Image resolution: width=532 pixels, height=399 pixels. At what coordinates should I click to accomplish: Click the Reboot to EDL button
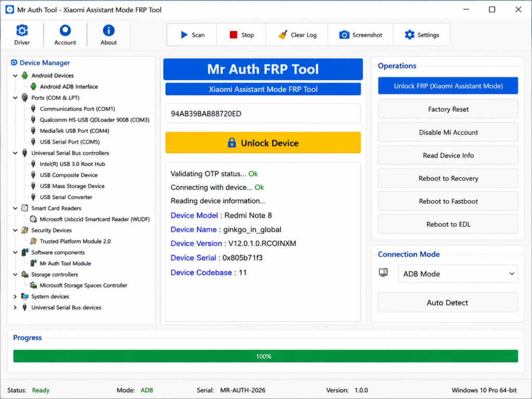tap(448, 224)
